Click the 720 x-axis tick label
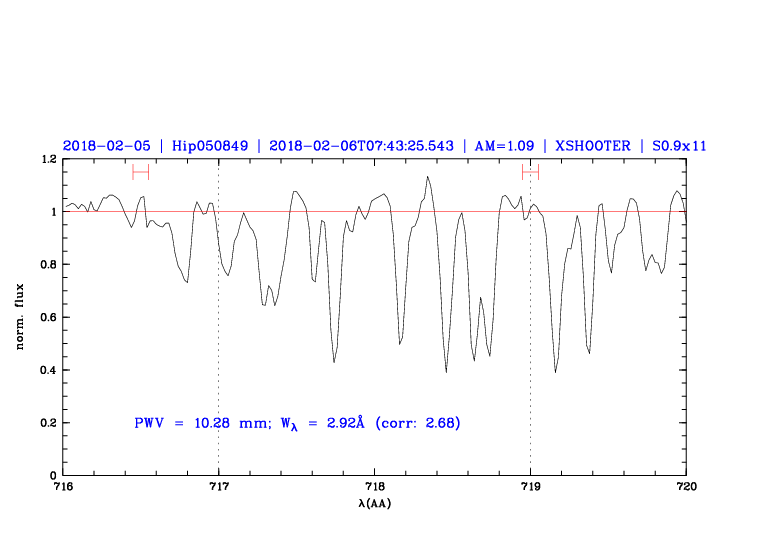This screenshot has width=782, height=542. [686, 487]
